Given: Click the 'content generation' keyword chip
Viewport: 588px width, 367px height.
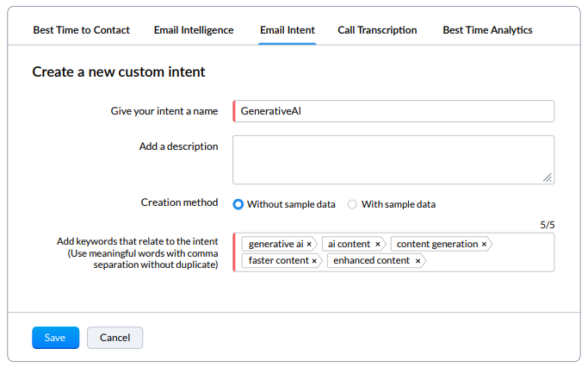Looking at the screenshot, I should point(436,245).
